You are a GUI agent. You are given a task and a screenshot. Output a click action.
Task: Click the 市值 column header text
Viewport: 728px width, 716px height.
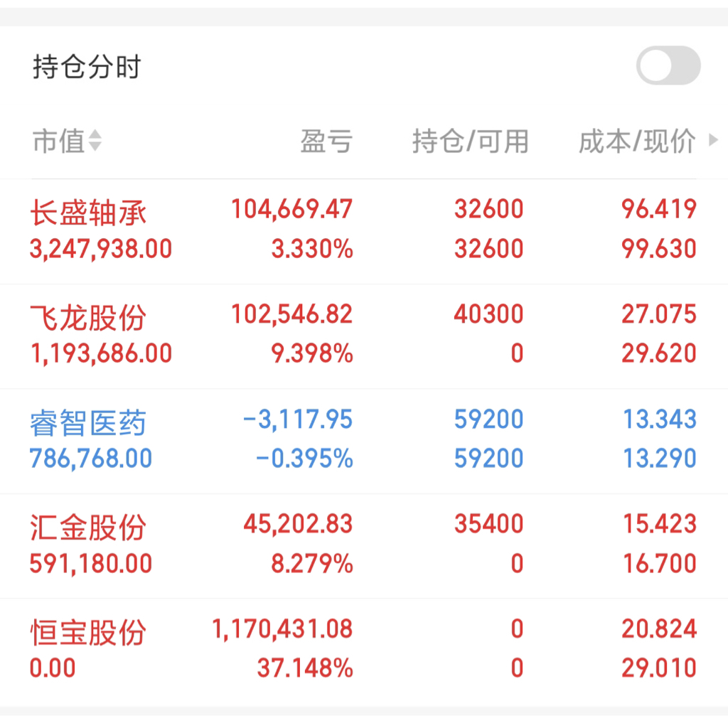point(59,141)
